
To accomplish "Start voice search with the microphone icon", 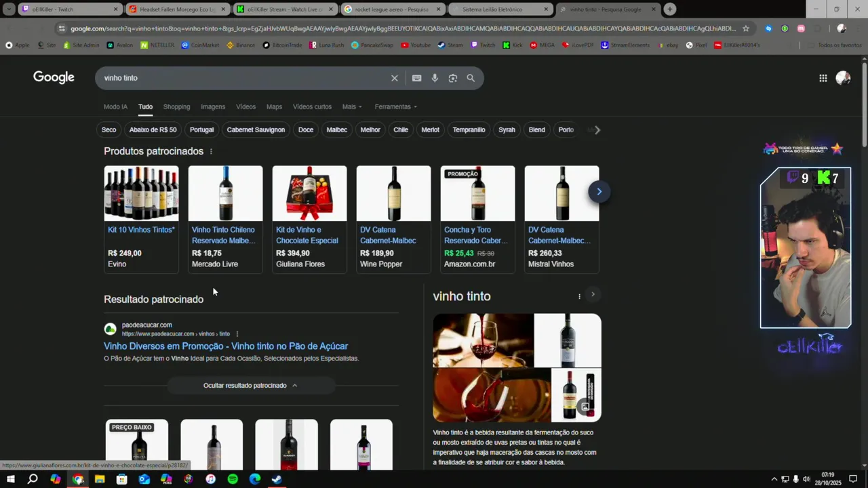I will 435,78.
